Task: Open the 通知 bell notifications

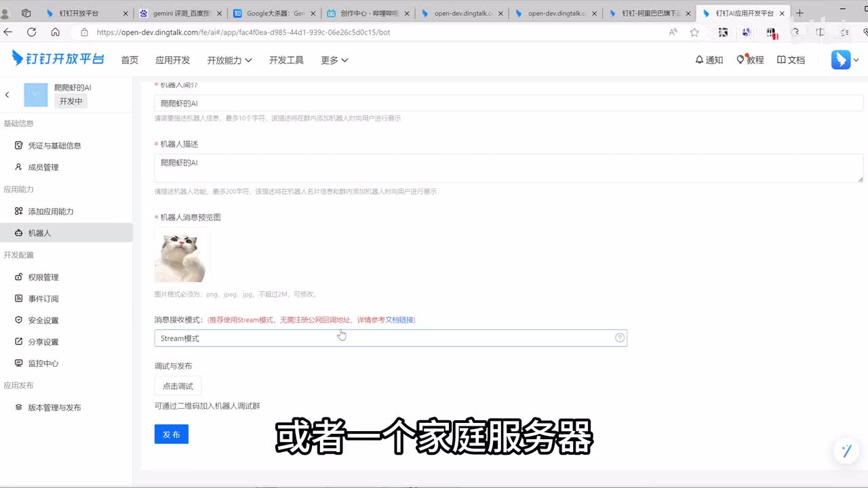Action: 709,60
